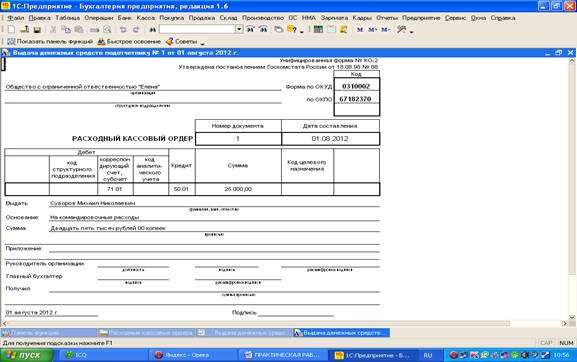Click the tools settings wrench icon

click(x=401, y=29)
